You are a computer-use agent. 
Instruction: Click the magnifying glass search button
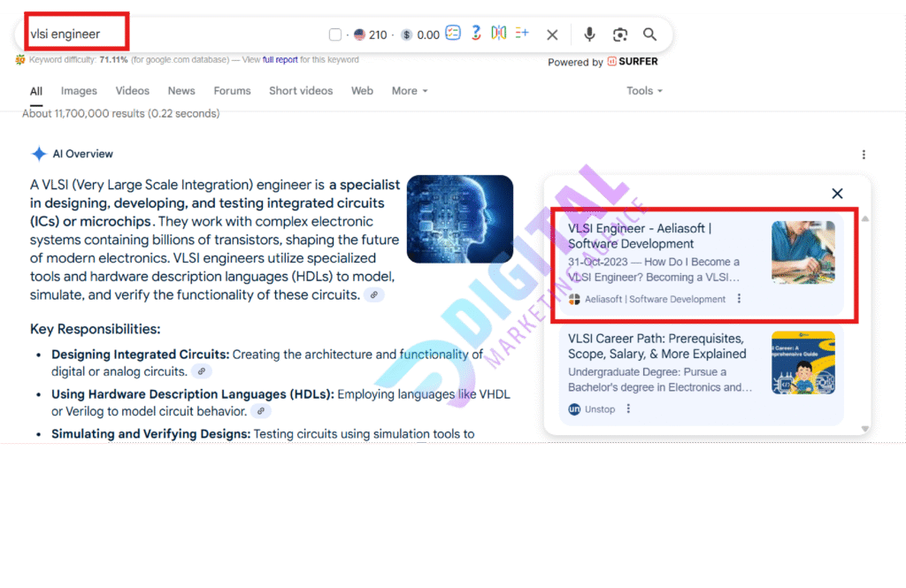click(650, 34)
